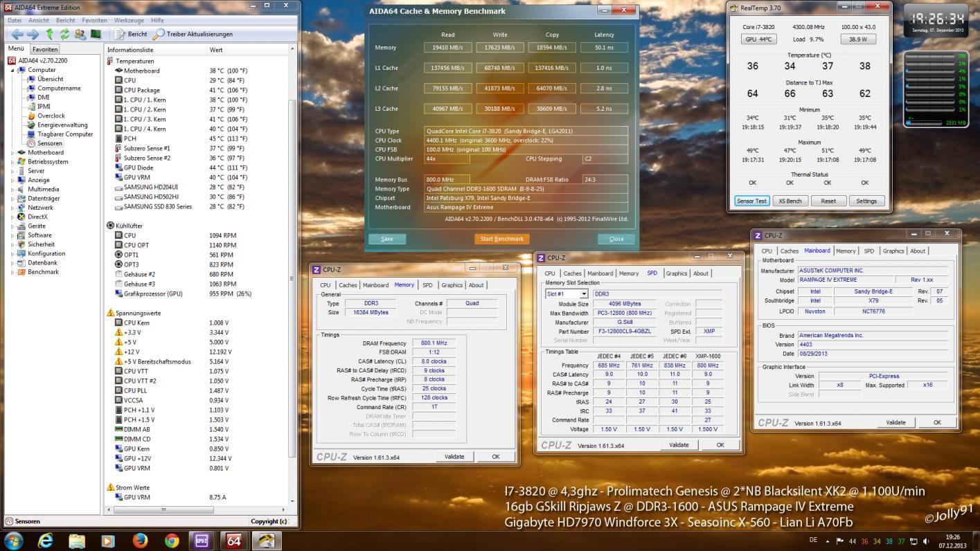
Task: Switch to CPU-Z via its taskbar icon
Action: pos(202,540)
